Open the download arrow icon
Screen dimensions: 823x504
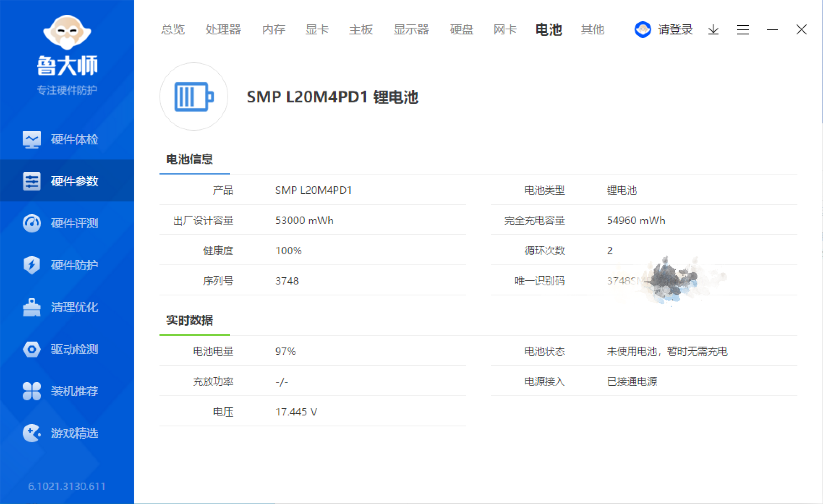[x=713, y=30]
